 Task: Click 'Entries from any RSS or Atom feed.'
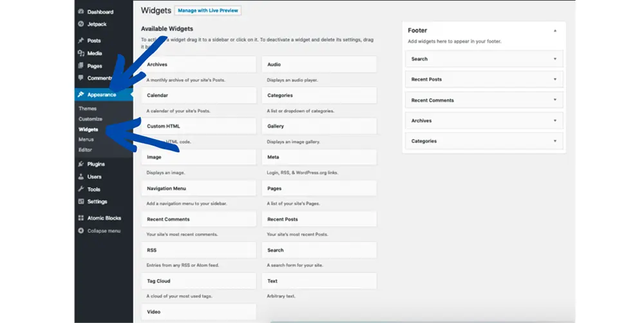click(x=182, y=265)
